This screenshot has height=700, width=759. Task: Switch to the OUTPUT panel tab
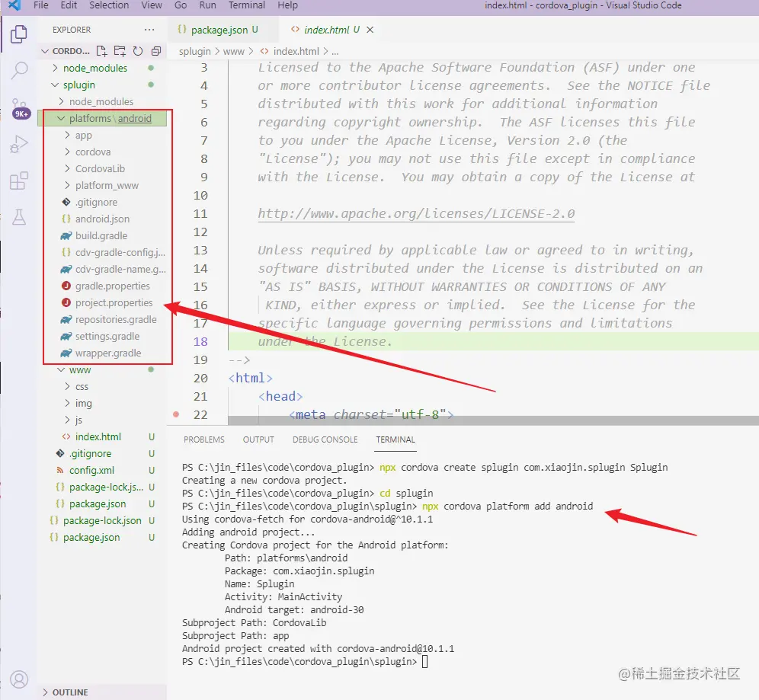258,439
